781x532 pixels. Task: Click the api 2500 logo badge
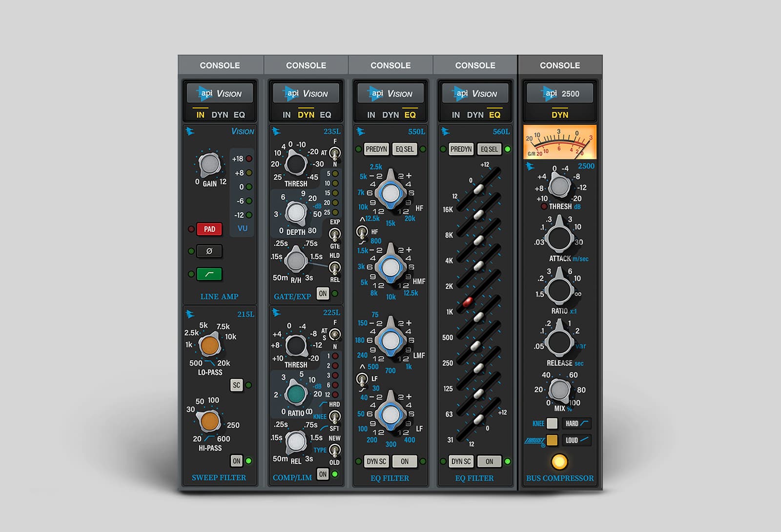[560, 93]
